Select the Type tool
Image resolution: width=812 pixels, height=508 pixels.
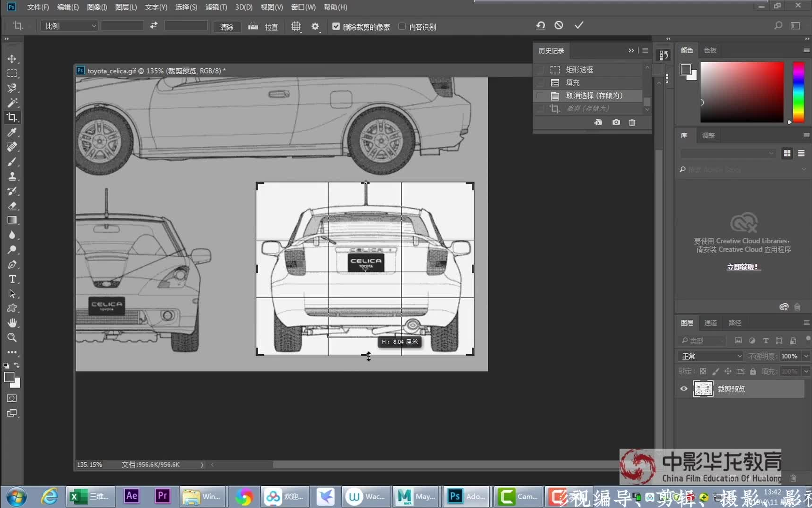pyautogui.click(x=12, y=279)
